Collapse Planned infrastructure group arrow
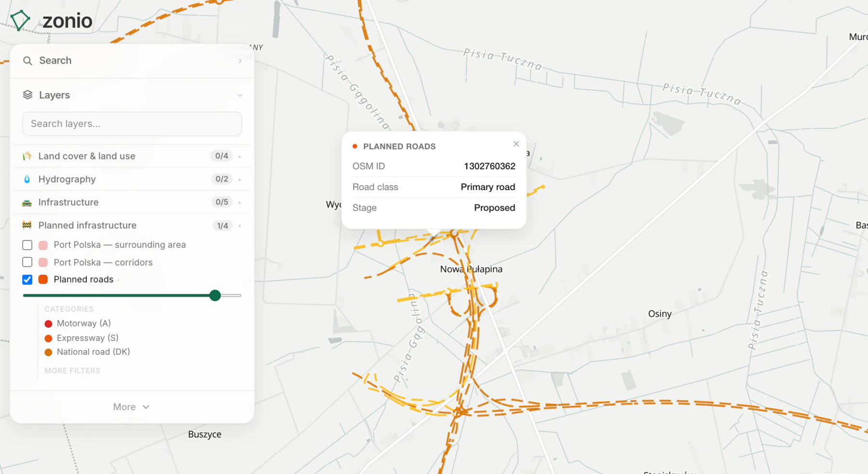 click(x=240, y=226)
